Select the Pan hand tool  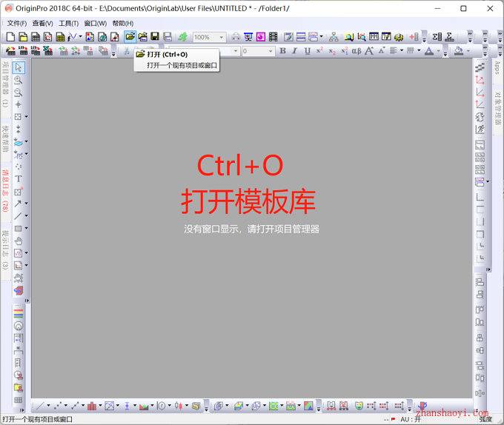pyautogui.click(x=19, y=241)
